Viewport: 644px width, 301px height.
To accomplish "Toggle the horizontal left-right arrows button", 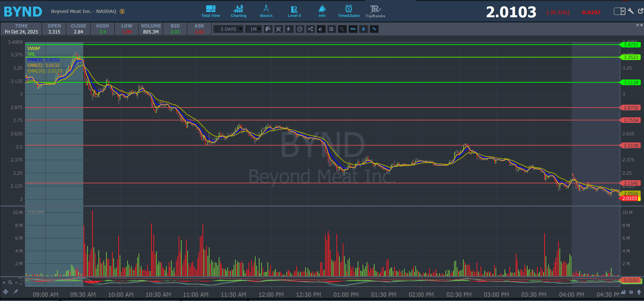I will point(374,29).
